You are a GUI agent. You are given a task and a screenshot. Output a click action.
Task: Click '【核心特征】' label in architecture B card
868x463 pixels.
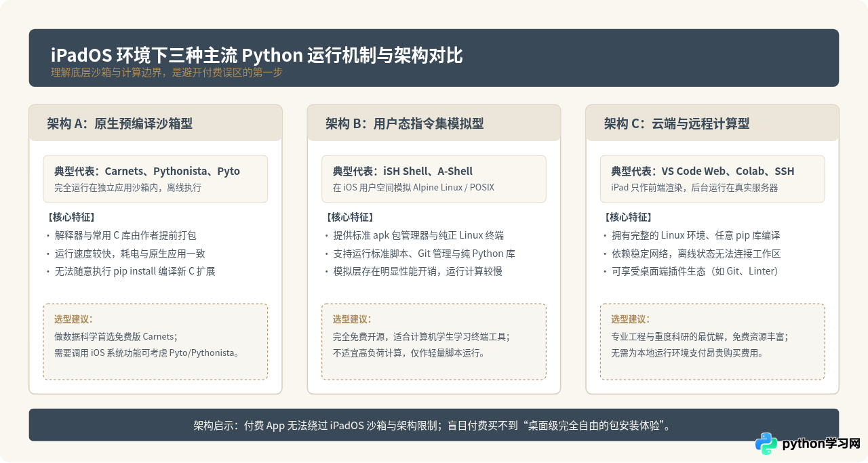(x=349, y=218)
